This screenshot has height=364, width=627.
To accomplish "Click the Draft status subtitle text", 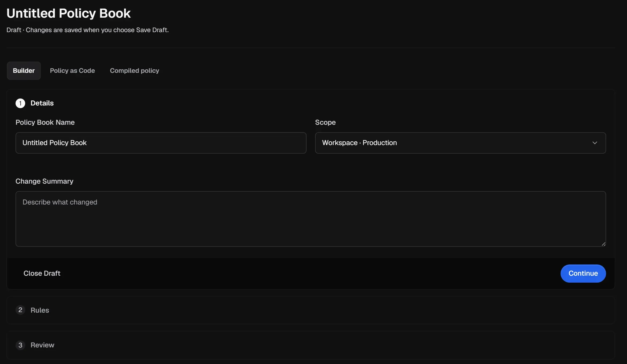I will (x=88, y=30).
